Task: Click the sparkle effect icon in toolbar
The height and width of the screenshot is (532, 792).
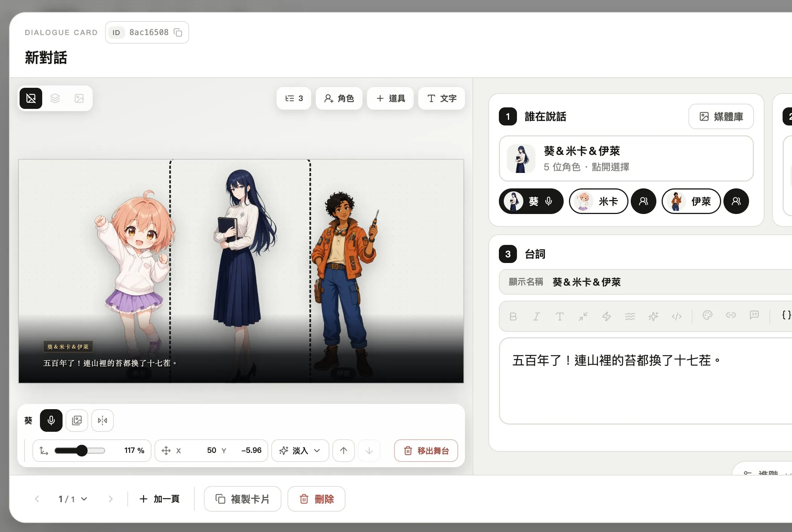Action: click(x=653, y=316)
